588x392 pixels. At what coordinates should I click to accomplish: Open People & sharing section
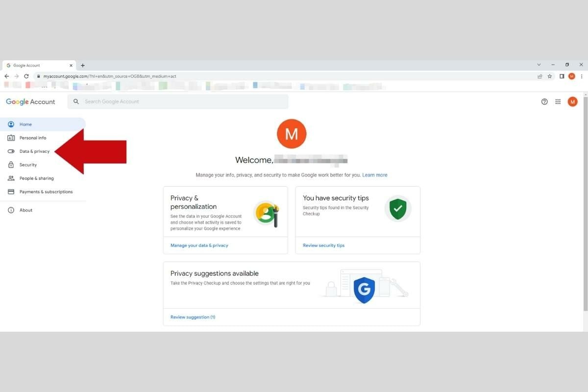click(x=36, y=178)
